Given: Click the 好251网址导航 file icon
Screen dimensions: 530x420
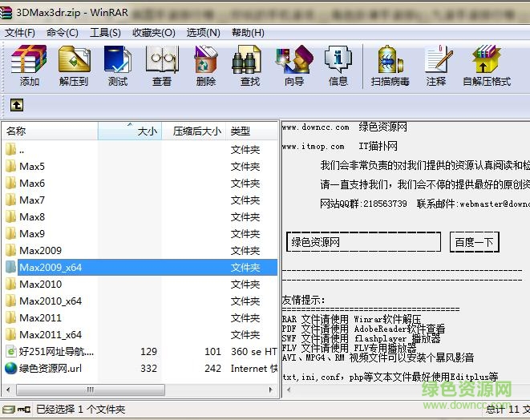Looking at the screenshot, I should [10, 351].
